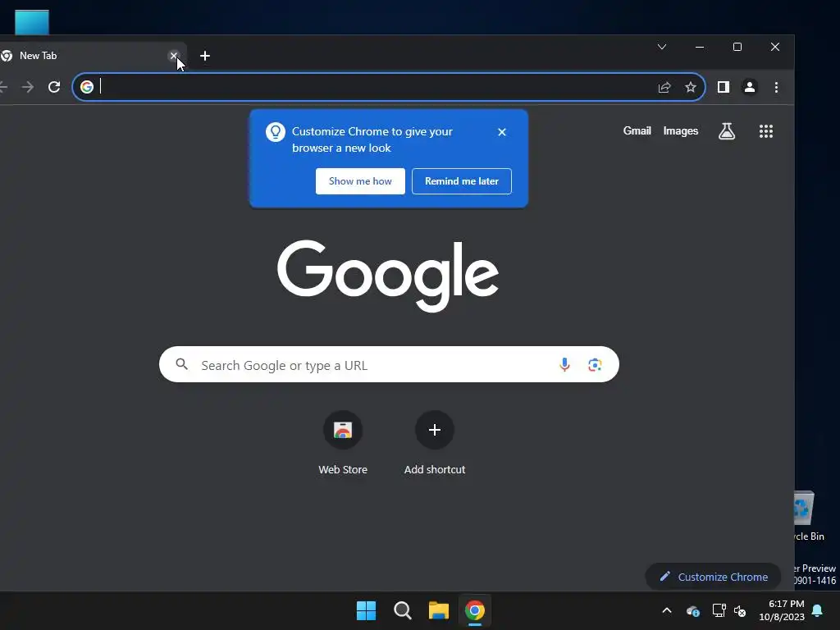Screen dimensions: 840x630
Task: Click Customize Chrome button
Action: click(713, 577)
